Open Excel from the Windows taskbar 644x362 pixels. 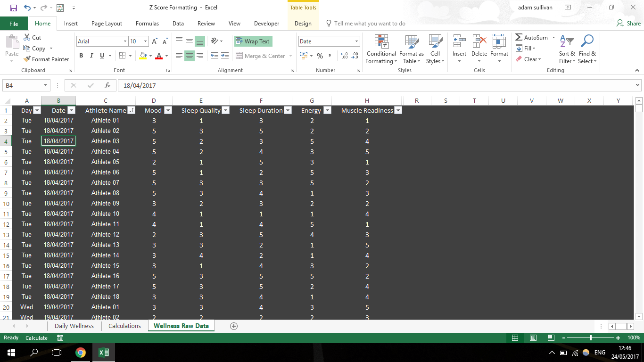pos(104,352)
